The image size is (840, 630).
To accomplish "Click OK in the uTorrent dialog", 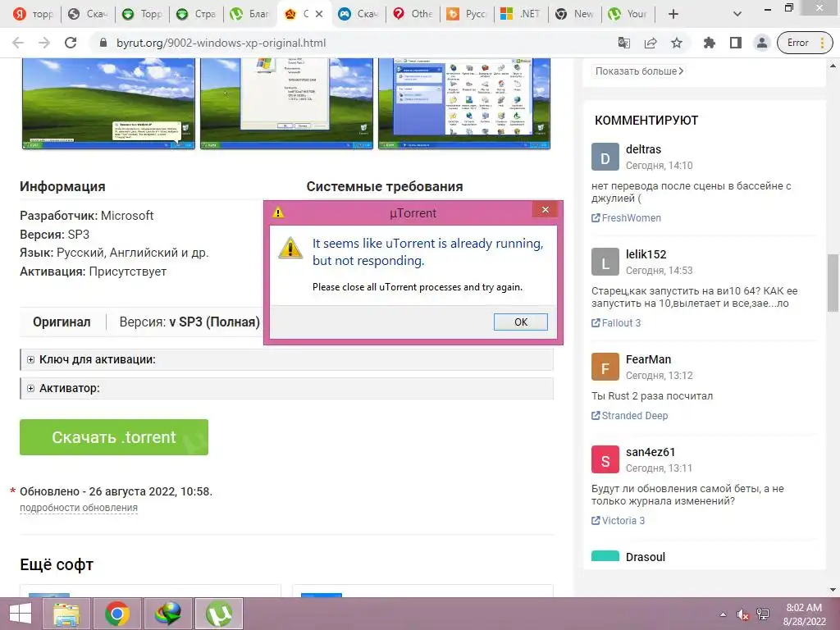I will [x=520, y=322].
